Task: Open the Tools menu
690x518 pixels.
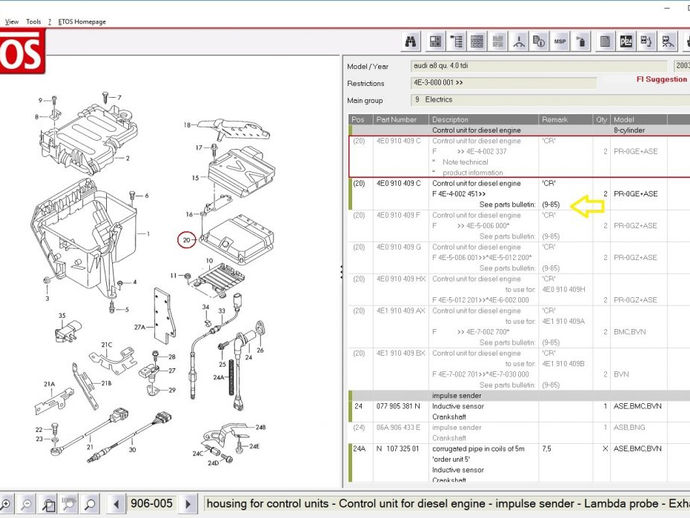Action: click(x=33, y=22)
